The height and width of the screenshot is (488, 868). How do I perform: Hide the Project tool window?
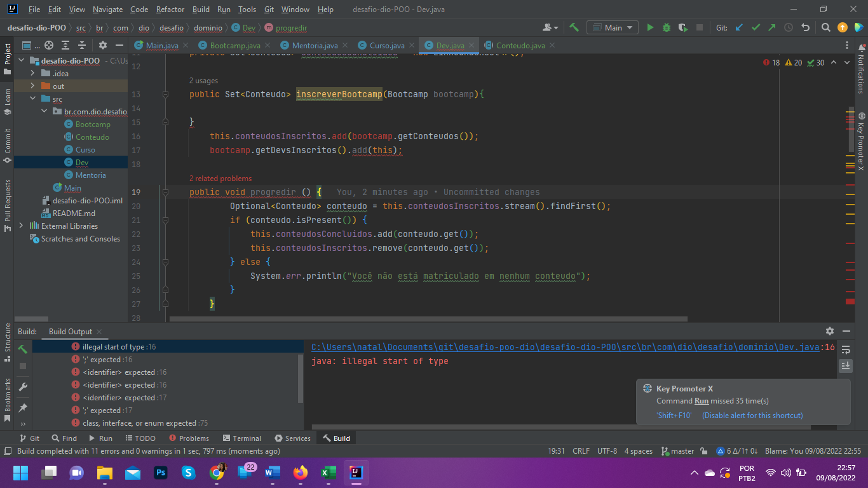(x=119, y=45)
